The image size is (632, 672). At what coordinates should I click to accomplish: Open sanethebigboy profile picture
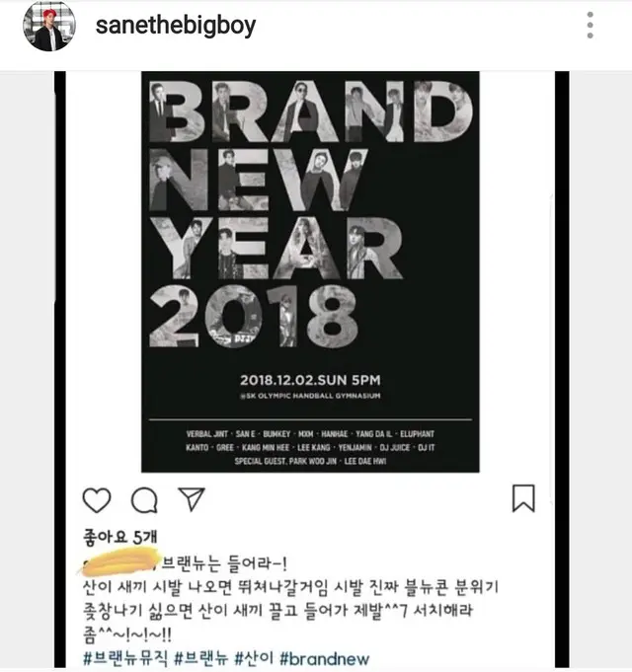click(x=49, y=26)
